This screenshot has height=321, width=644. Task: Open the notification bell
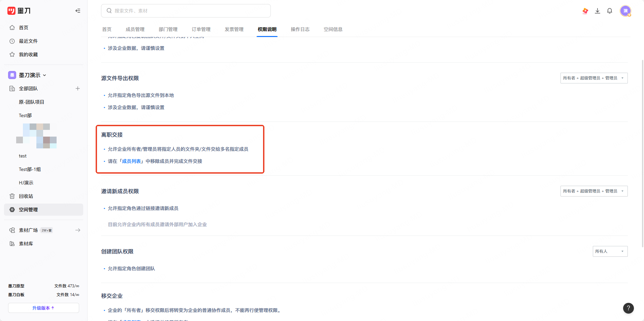(x=610, y=11)
